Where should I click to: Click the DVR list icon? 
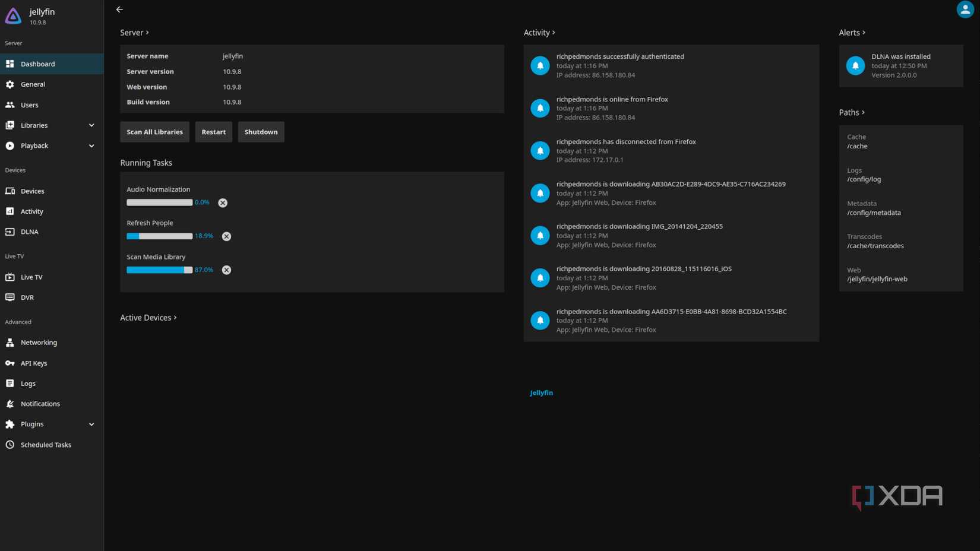10,297
